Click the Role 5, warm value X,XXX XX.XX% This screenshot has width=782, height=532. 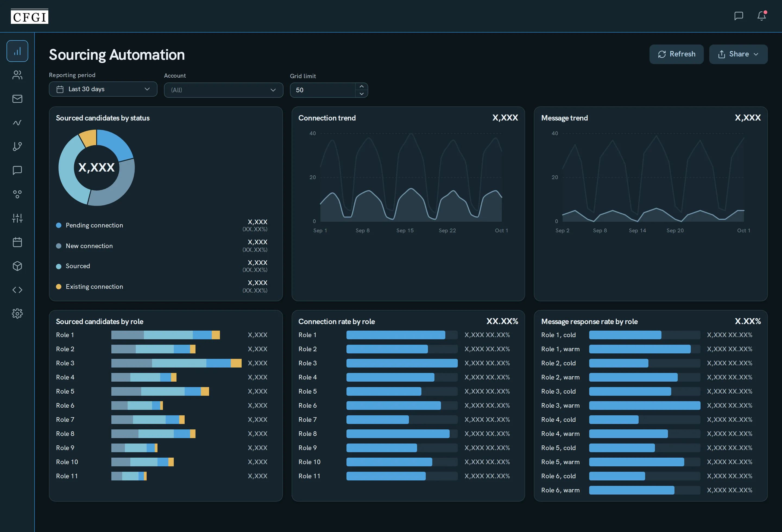[730, 462]
